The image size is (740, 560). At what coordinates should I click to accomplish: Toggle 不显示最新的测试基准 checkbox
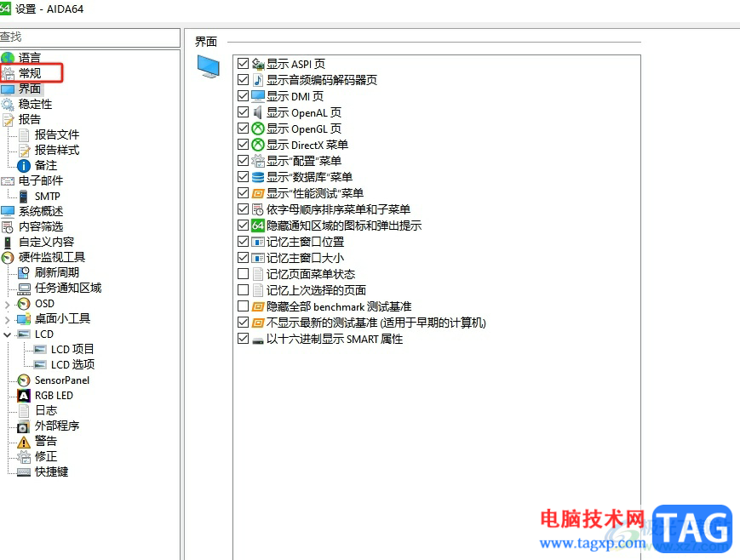[x=243, y=323]
